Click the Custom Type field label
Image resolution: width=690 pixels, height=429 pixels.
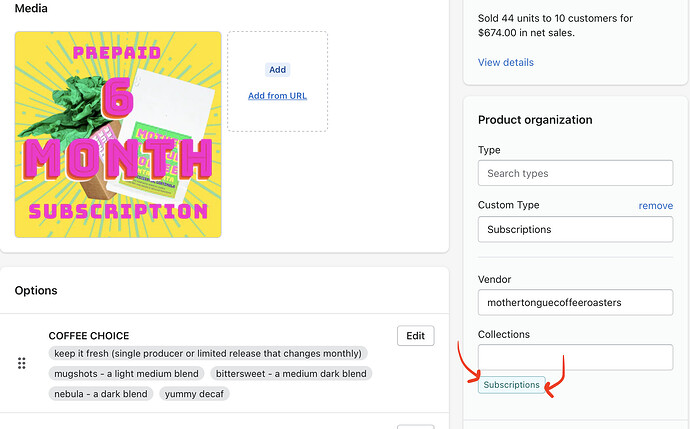tap(508, 205)
